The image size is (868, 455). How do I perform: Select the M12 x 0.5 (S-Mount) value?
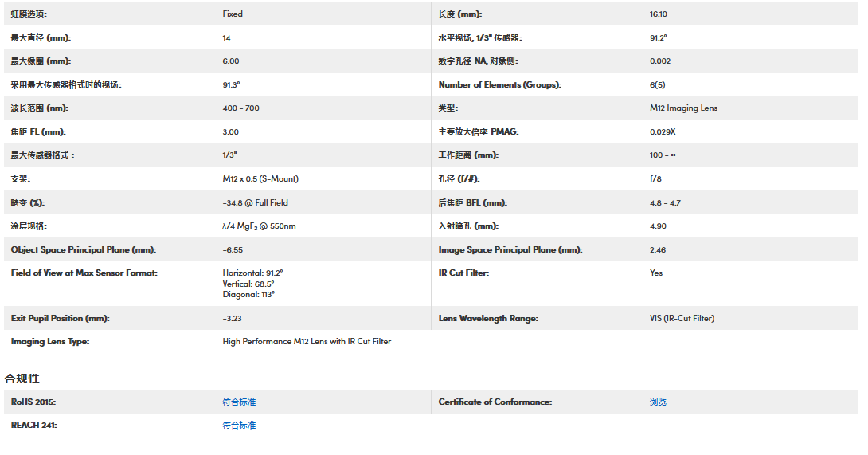(x=260, y=179)
